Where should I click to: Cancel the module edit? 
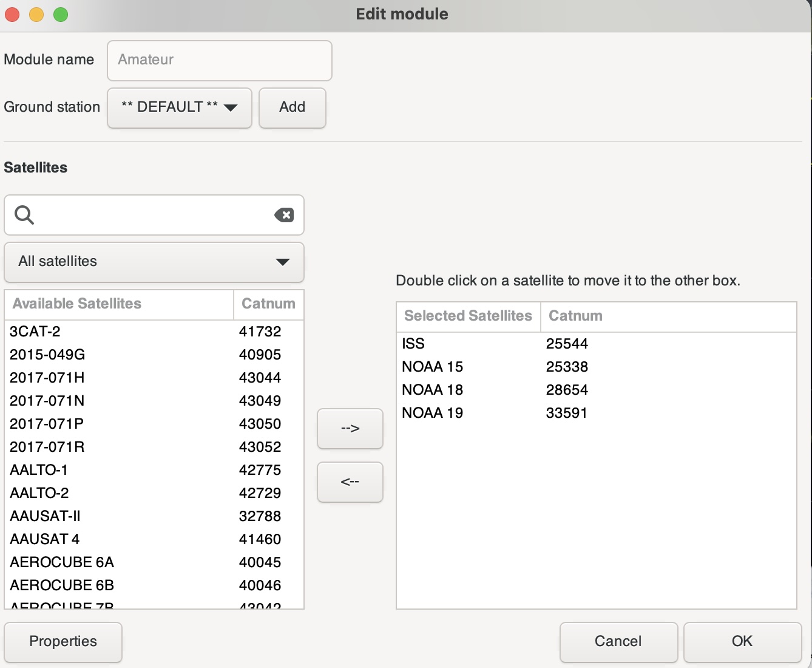click(618, 642)
